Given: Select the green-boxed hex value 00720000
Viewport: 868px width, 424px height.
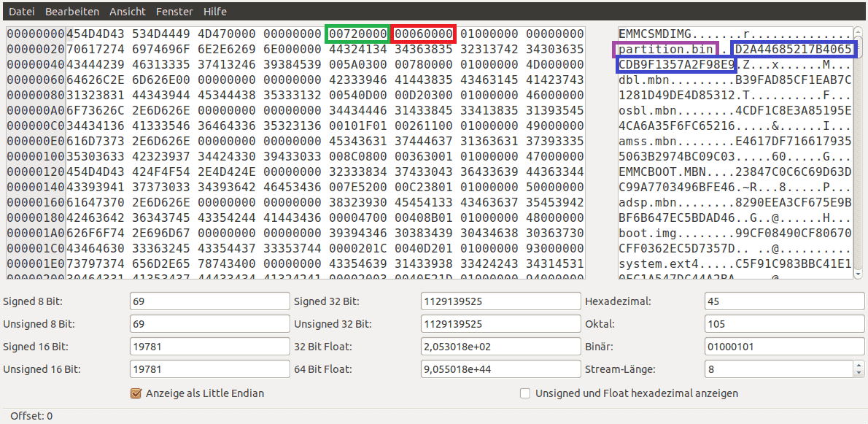Looking at the screenshot, I should pos(357,34).
